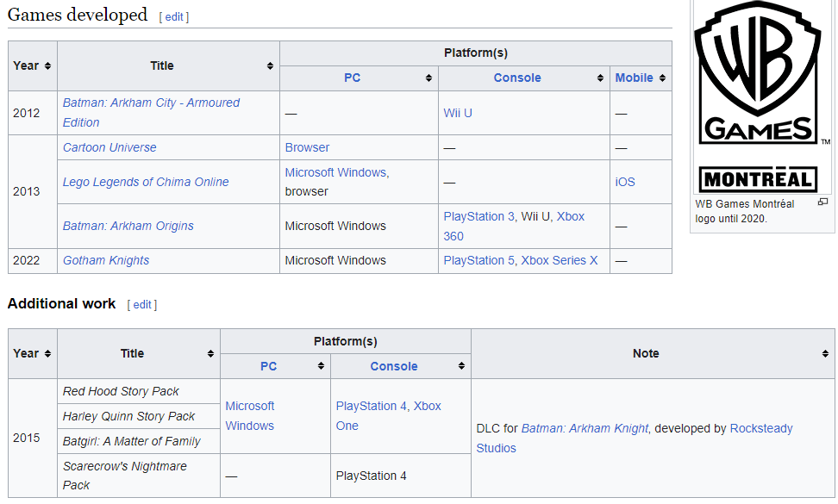Sort Games developed Mobile column arrows

pyautogui.click(x=662, y=78)
